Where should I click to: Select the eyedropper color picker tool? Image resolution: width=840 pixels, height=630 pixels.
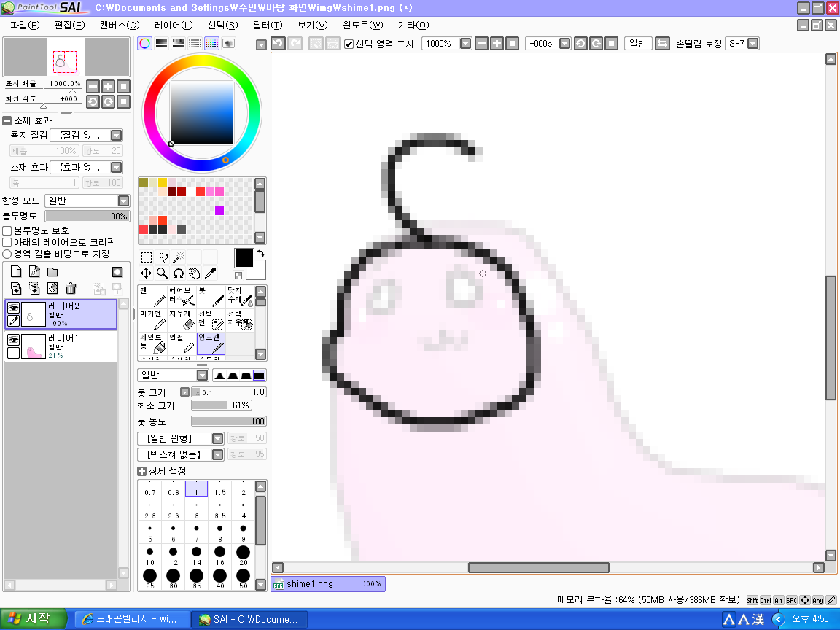tap(211, 273)
